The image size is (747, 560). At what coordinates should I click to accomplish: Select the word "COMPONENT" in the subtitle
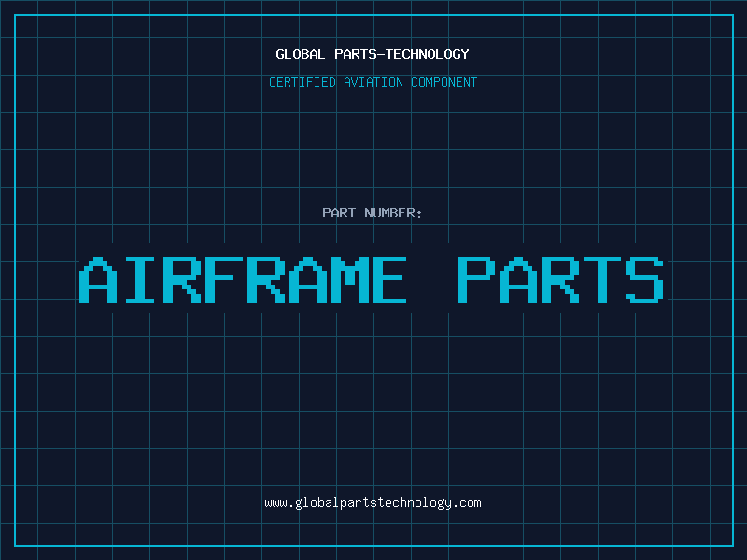click(444, 82)
